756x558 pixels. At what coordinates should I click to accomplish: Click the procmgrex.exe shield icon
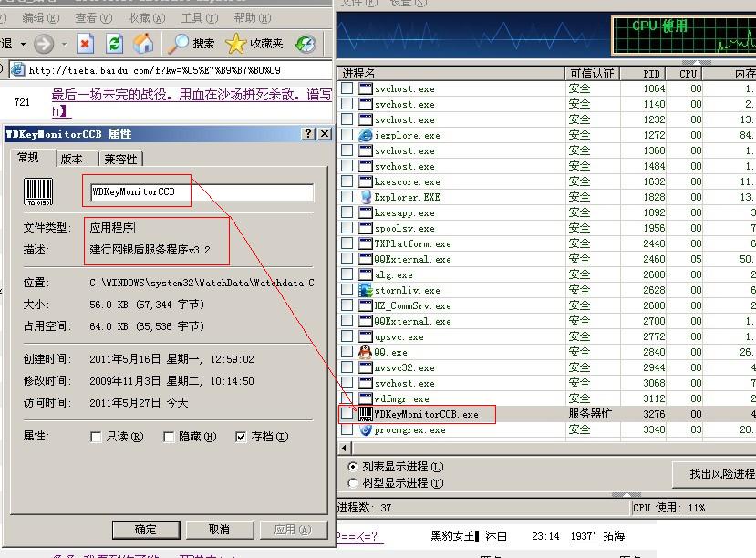[366, 429]
